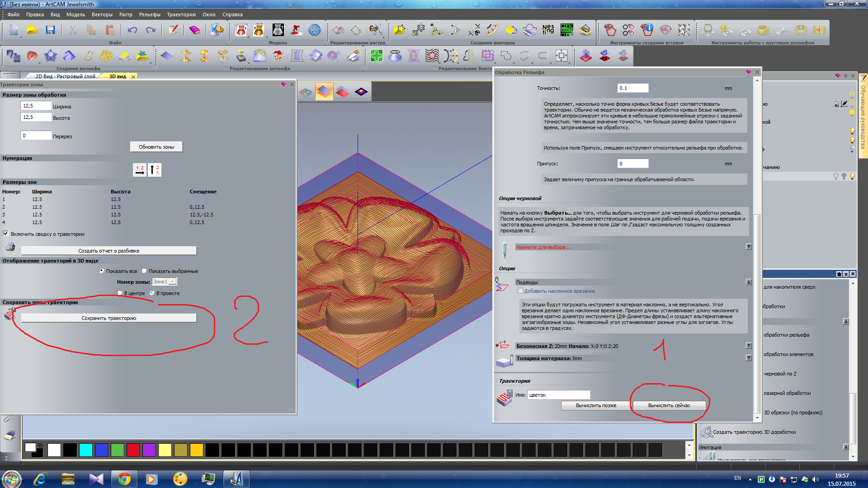Pick the cyan color swatch

(x=85, y=450)
